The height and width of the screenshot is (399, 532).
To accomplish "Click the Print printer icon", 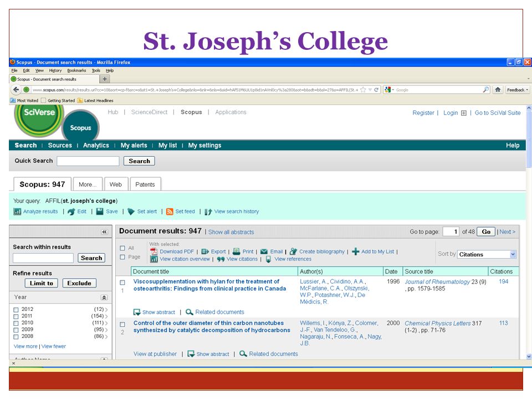I will [x=237, y=252].
